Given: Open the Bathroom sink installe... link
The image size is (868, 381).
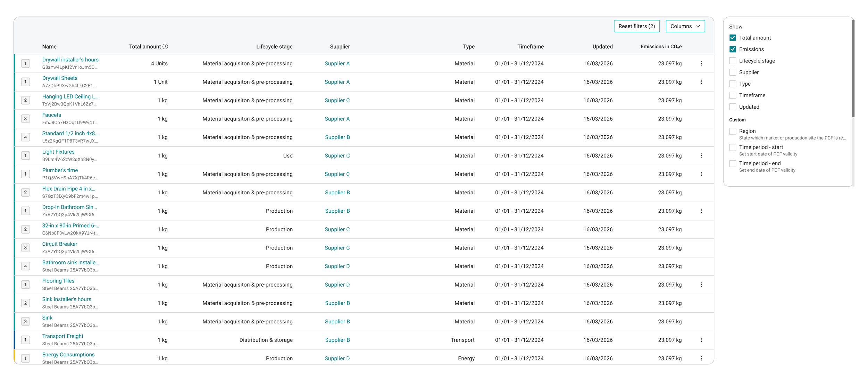Looking at the screenshot, I should coord(70,262).
